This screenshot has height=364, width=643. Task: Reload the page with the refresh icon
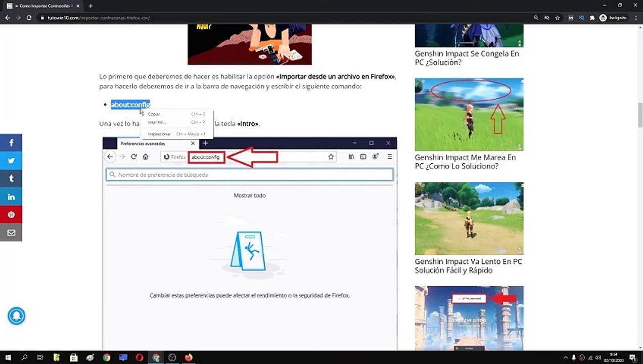pos(29,18)
